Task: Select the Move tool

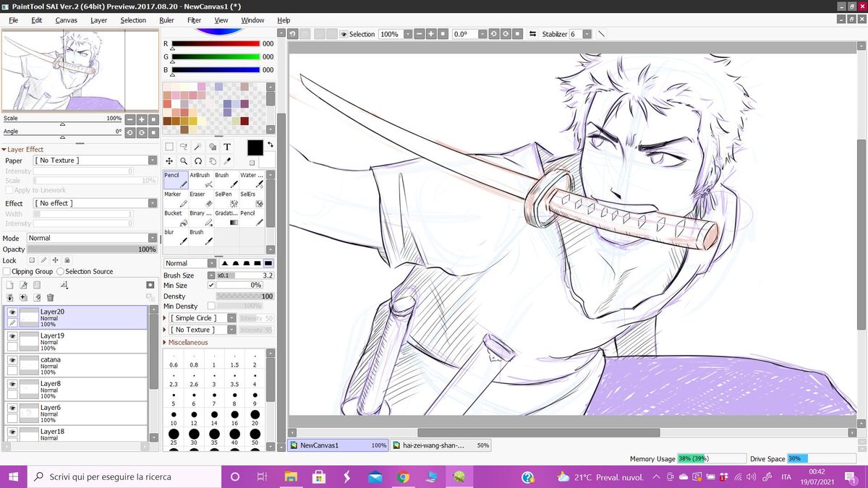Action: (169, 161)
